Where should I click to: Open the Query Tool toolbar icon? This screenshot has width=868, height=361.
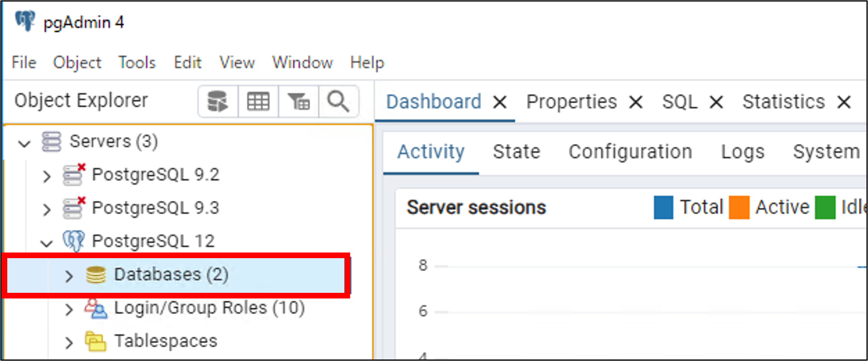pos(218,101)
